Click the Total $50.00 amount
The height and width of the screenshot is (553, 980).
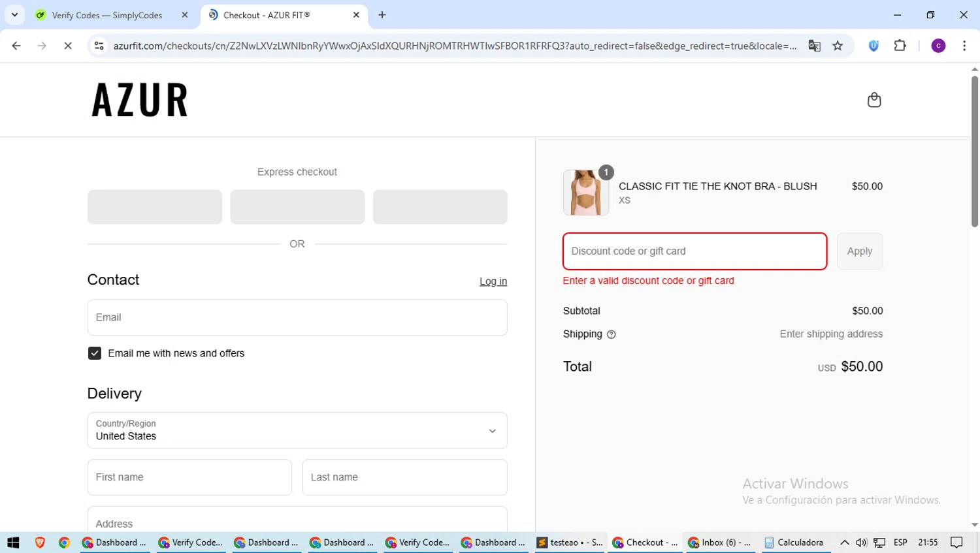click(x=862, y=366)
